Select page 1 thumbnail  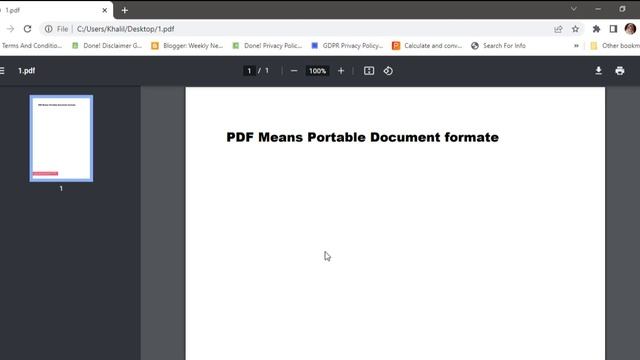coord(61,138)
